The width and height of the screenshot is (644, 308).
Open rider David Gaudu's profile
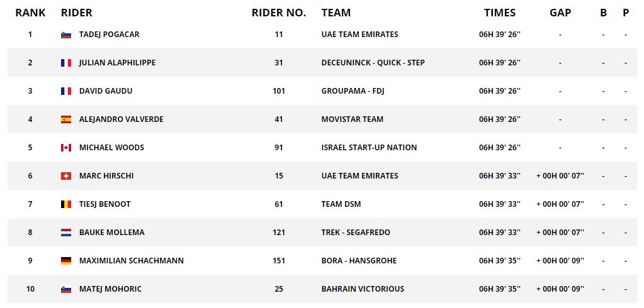(106, 91)
